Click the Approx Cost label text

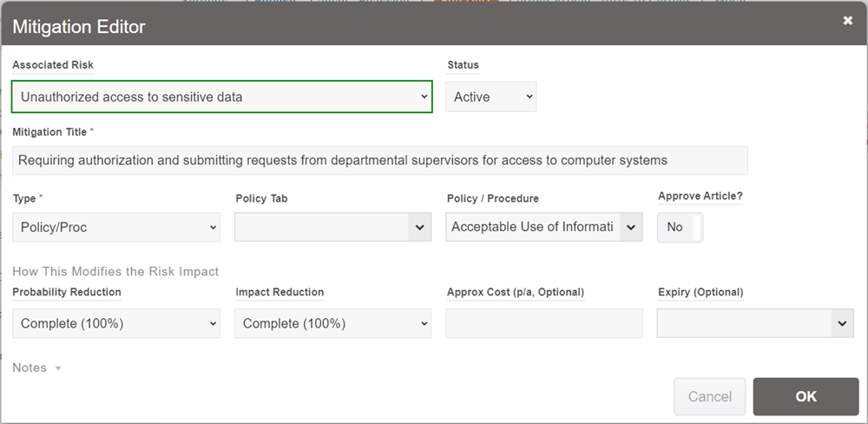(515, 293)
